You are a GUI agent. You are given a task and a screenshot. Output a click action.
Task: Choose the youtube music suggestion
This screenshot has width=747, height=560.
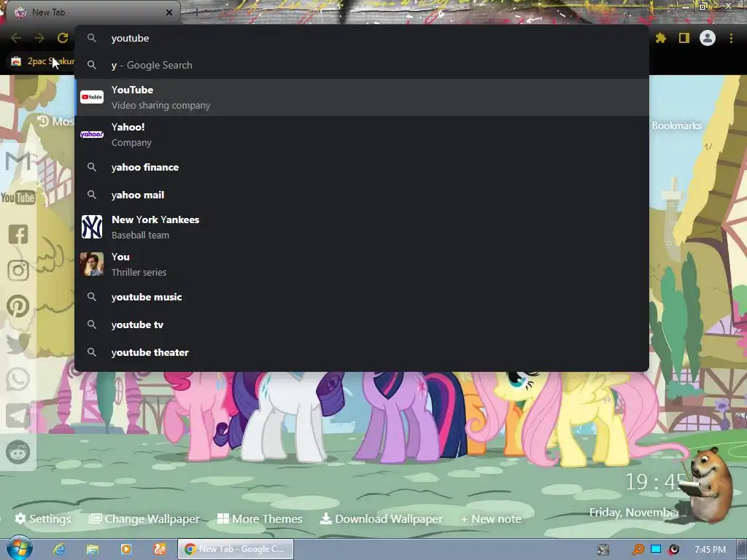(x=362, y=297)
